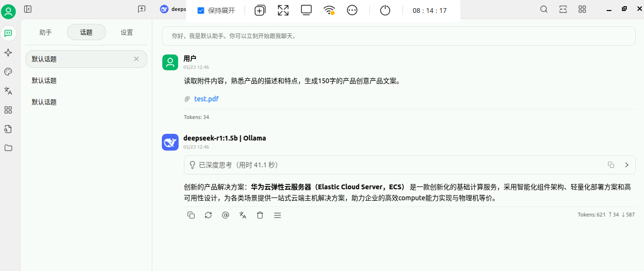Open the grid apps icon in header
The width and height of the screenshot is (644, 271).
(582, 9)
